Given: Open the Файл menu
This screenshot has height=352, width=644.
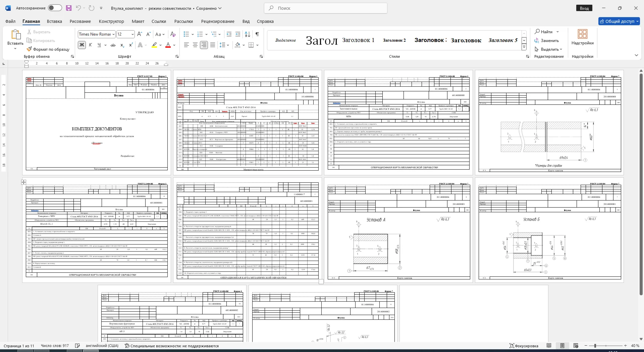Looking at the screenshot, I should coord(10,21).
